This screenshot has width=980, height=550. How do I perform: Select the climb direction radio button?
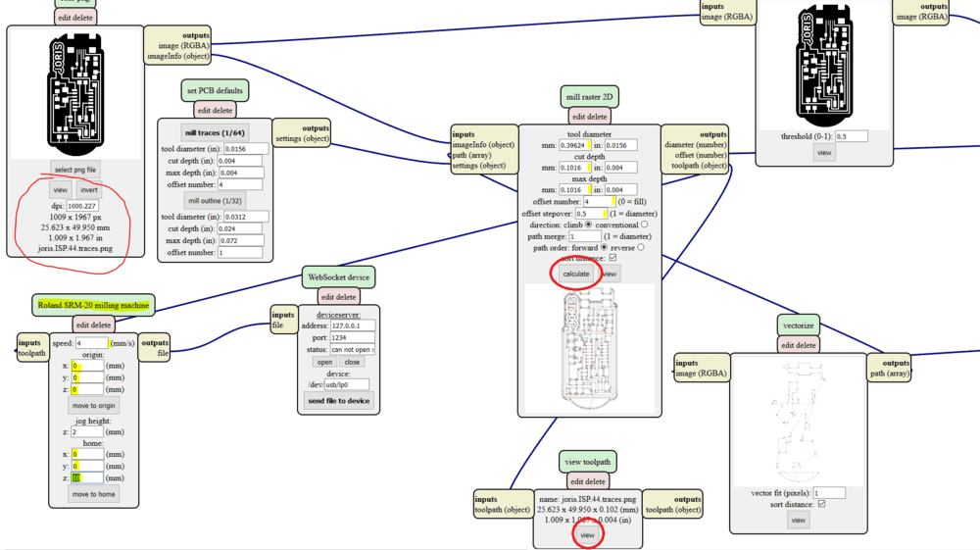(588, 225)
